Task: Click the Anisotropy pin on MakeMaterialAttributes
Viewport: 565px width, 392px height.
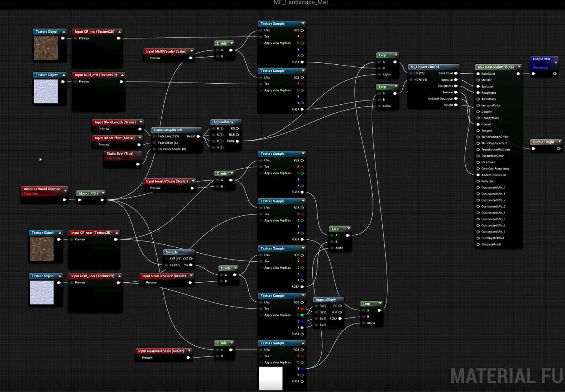Action: [x=478, y=99]
